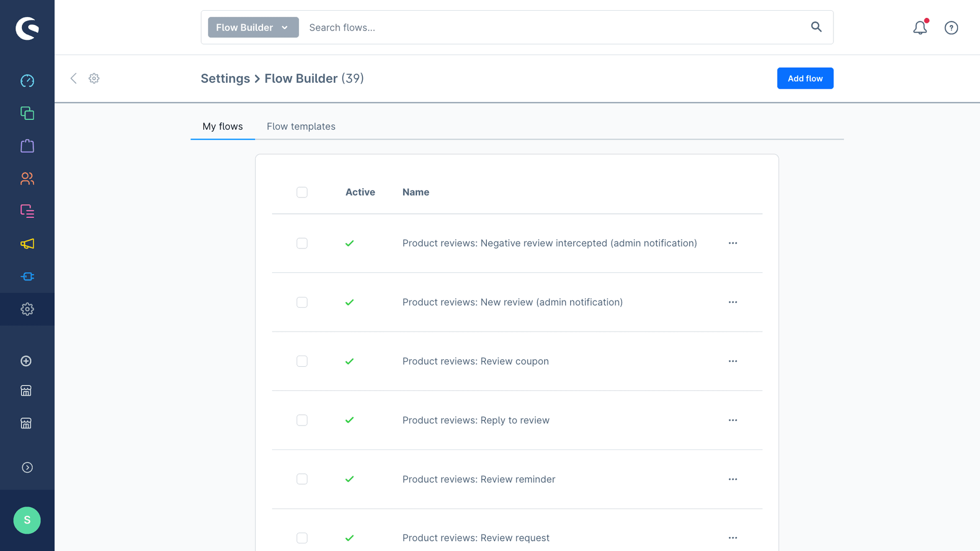Open the Settings gear in sidebar
This screenshot has width=980, height=551.
tap(27, 309)
